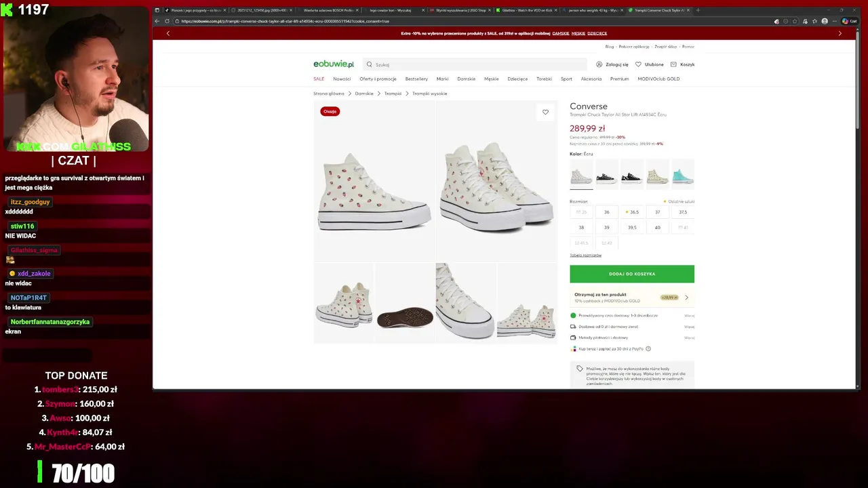Image resolution: width=868 pixels, height=488 pixels.
Task: Open the Koszyk cart icon
Action: point(673,64)
